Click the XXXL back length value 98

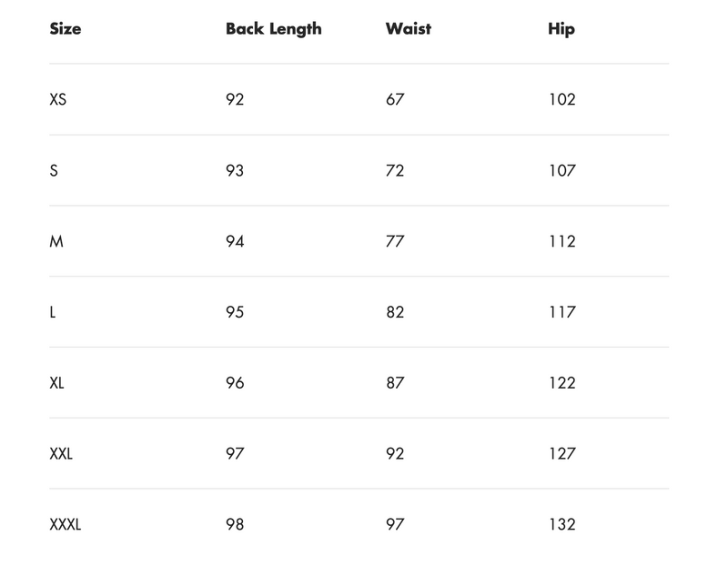[235, 525]
